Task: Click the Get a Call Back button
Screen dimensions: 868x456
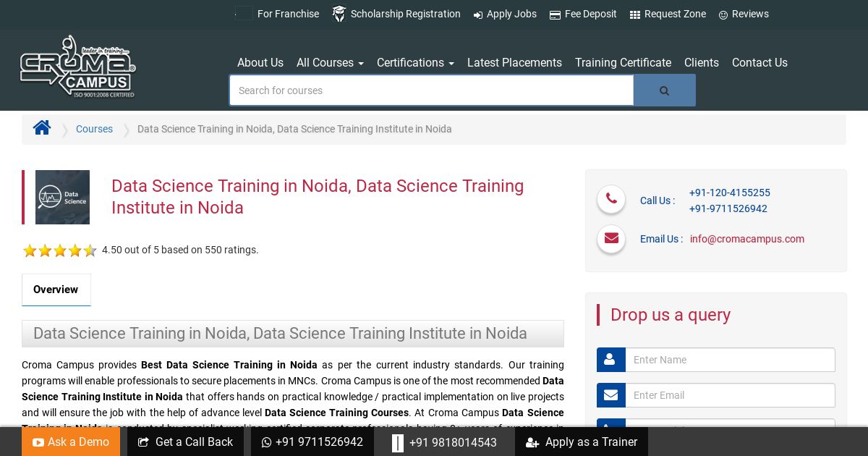Action: tap(185, 442)
